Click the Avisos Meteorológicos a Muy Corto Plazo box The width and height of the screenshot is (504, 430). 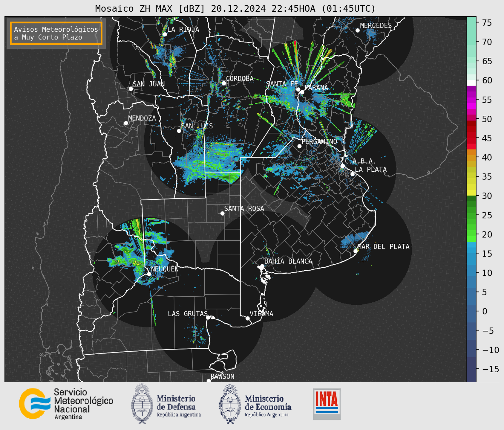[x=56, y=33]
